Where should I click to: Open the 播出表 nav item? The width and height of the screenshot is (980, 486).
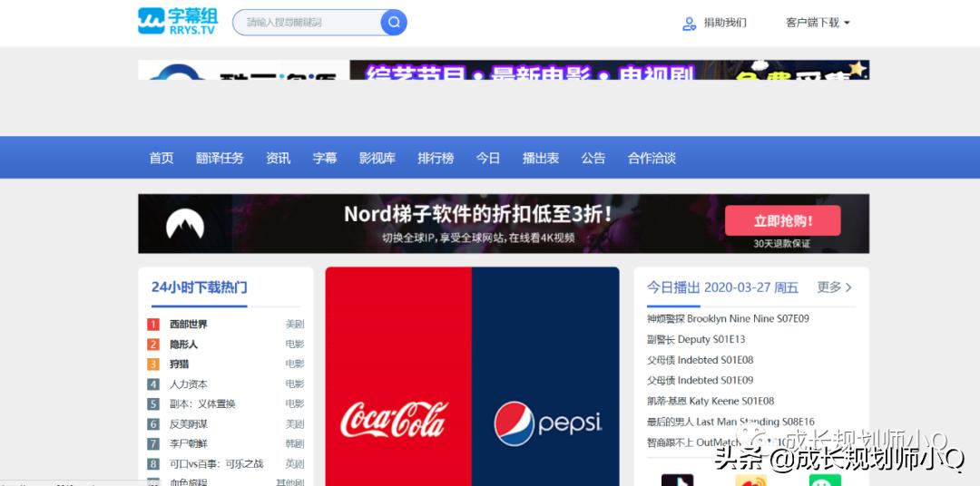coord(541,158)
